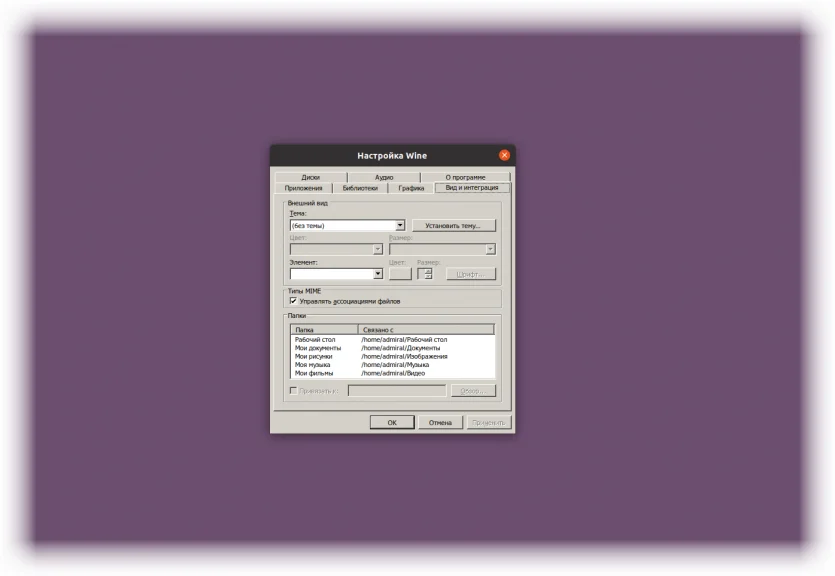Viewport: 835px width, 576px height.
Task: Select the Вид и интеграция tab
Action: tap(472, 187)
